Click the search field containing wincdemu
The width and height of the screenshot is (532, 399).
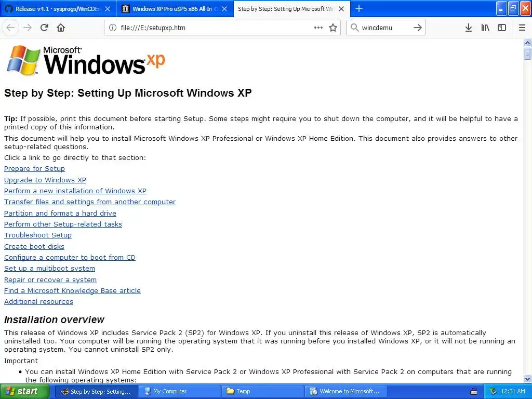385,28
